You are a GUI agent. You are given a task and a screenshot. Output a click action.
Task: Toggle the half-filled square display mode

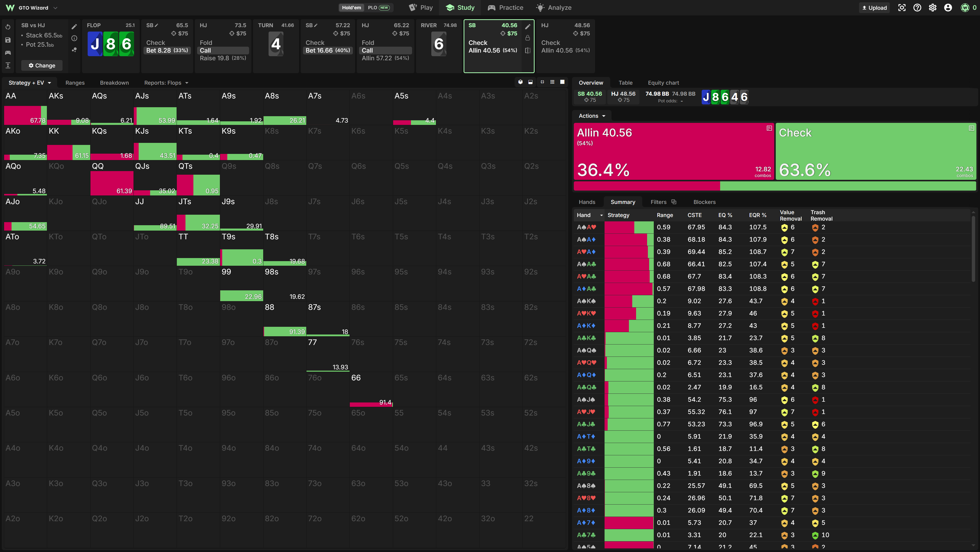point(530,82)
